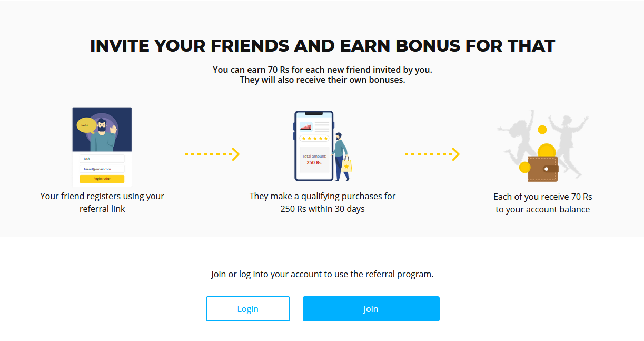The width and height of the screenshot is (644, 341).
Task: Click 'Your friend registers' caption
Action: [102, 202]
